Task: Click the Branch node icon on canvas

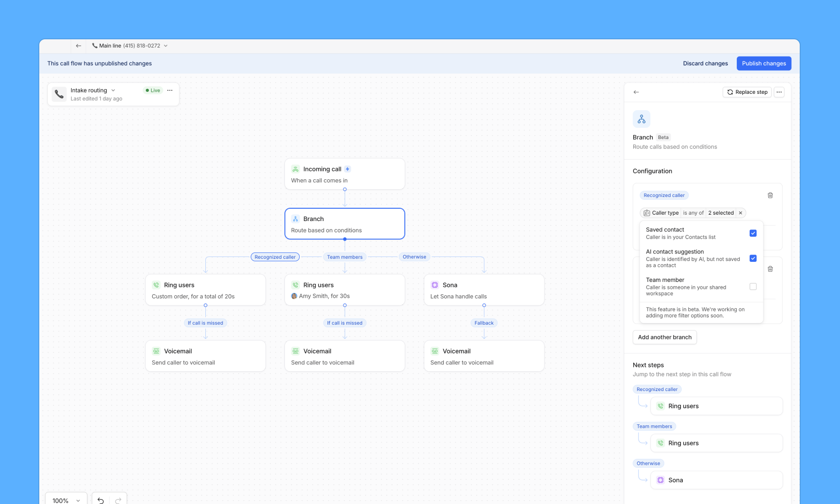Action: point(295,219)
